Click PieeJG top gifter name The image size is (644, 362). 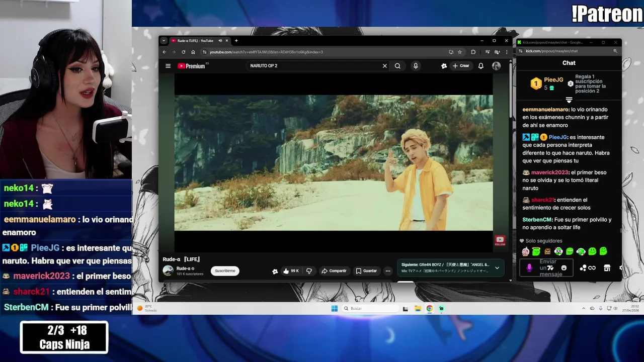pyautogui.click(x=553, y=80)
